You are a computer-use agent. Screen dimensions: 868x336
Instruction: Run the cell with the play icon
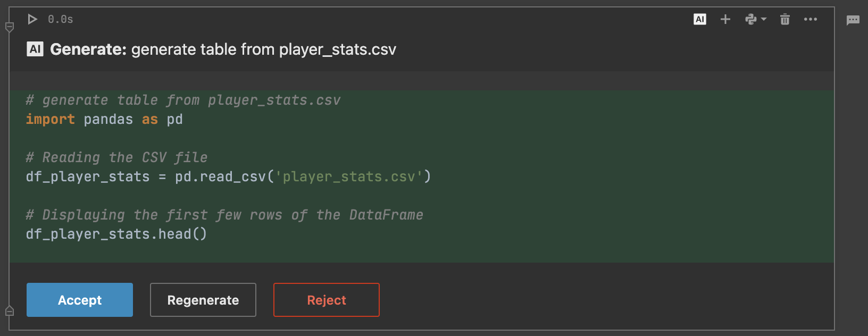pyautogui.click(x=32, y=19)
